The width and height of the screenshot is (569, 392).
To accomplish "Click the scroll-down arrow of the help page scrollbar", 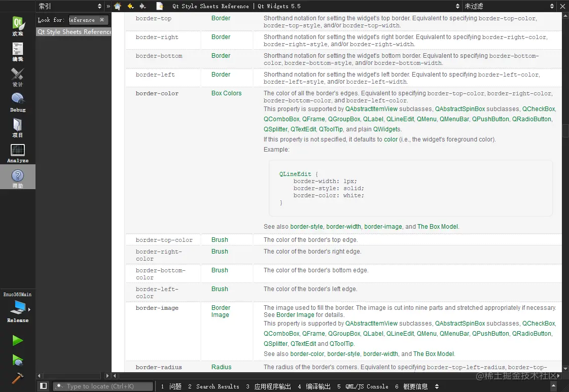I will pyautogui.click(x=565, y=368).
